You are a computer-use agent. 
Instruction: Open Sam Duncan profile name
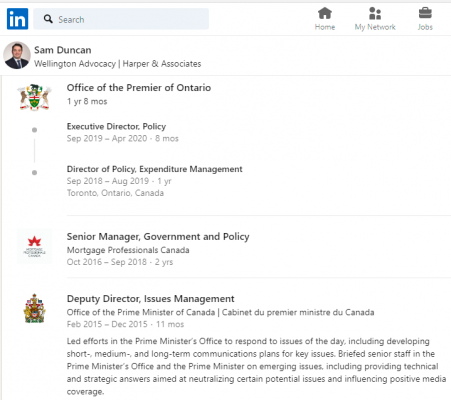pyautogui.click(x=63, y=50)
